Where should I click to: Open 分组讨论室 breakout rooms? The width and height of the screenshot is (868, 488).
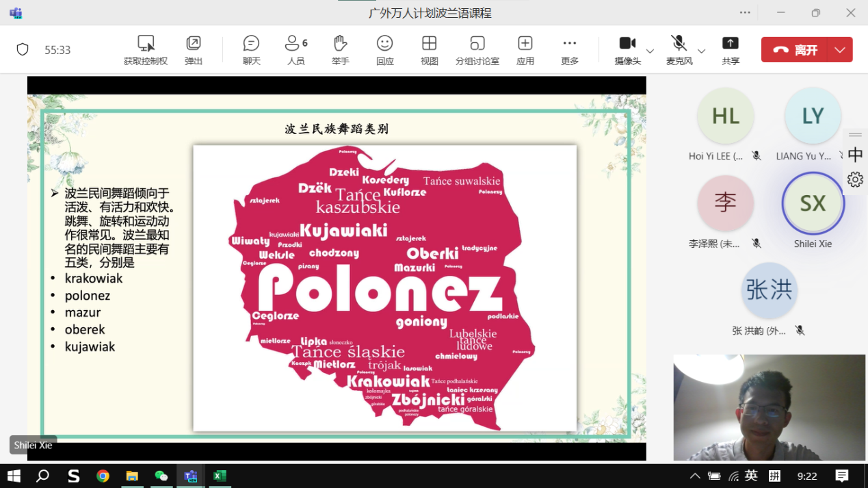tap(477, 50)
